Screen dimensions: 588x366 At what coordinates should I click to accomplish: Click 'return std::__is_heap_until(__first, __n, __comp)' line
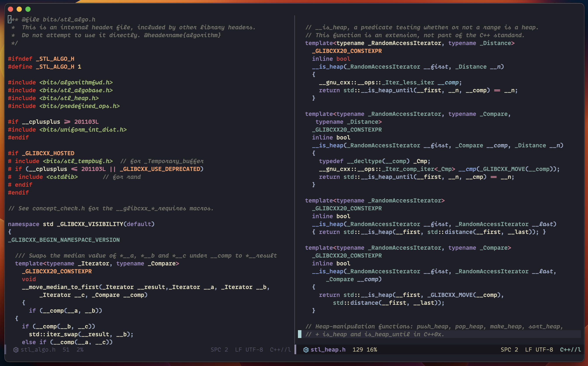pos(418,90)
